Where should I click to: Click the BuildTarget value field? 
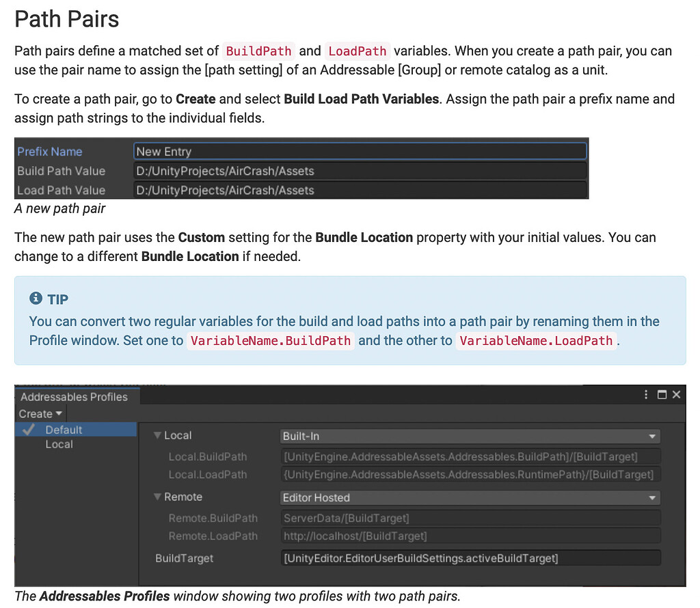[x=470, y=558]
